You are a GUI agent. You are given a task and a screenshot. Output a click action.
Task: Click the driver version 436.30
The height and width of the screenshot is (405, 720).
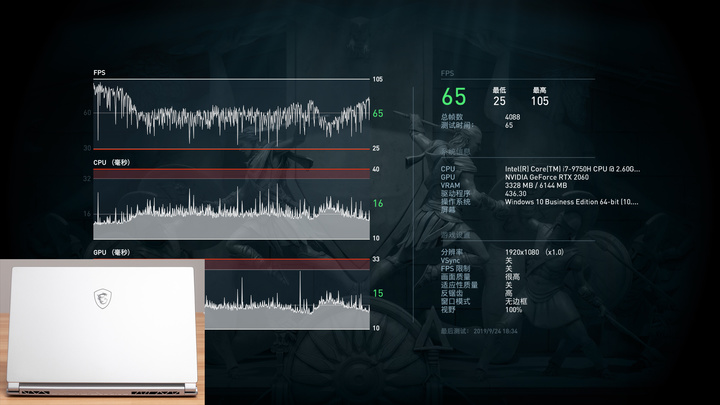[x=515, y=194]
